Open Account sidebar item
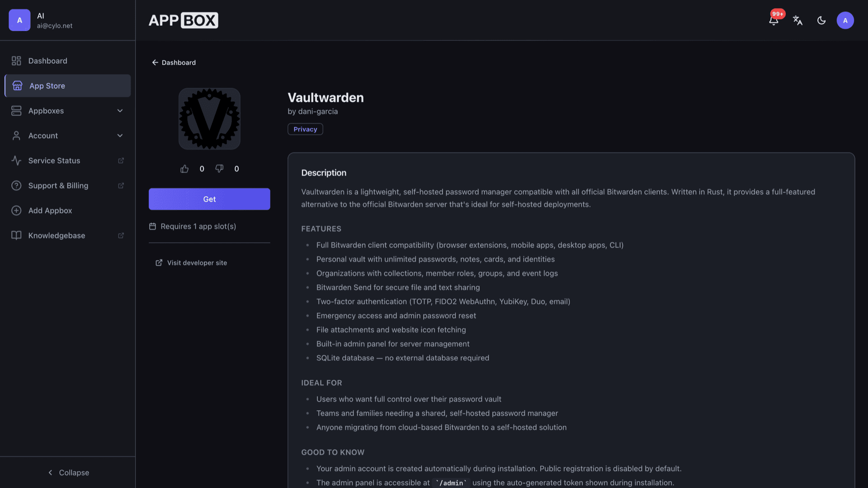Viewport: 868px width, 488px height. [67, 136]
